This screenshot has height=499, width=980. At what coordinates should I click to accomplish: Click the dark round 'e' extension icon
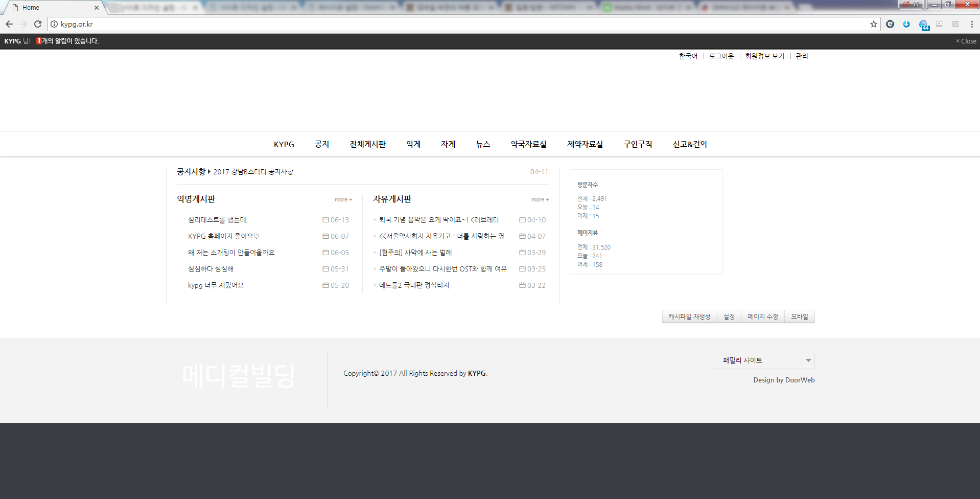pyautogui.click(x=890, y=24)
